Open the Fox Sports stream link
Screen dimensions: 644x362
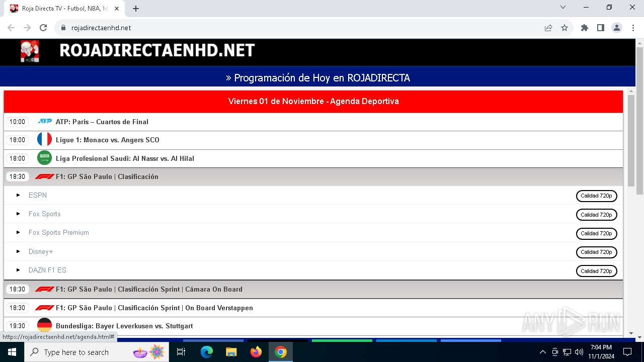click(x=45, y=214)
